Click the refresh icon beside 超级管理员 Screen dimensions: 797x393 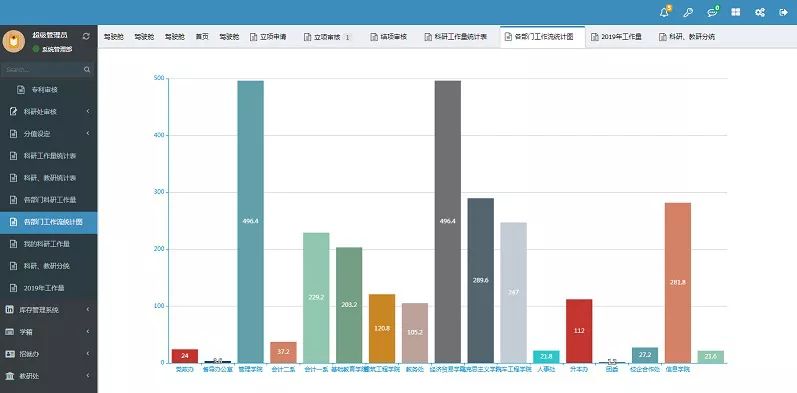pyautogui.click(x=86, y=36)
